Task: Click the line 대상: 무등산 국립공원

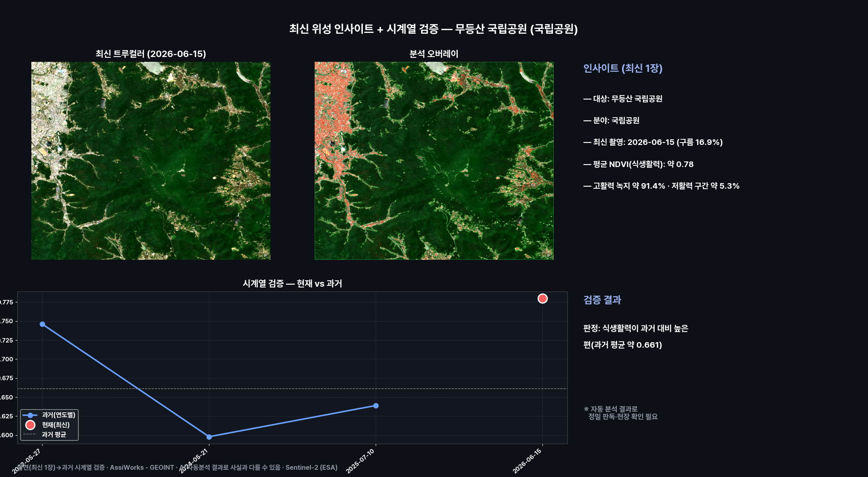Action: click(x=623, y=99)
